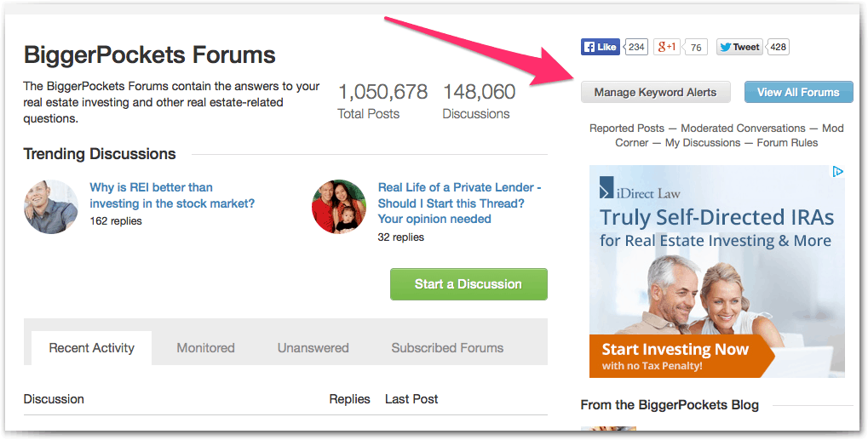
Task: Click the Truly Self-Directed IRAs ad headline
Action: [717, 217]
